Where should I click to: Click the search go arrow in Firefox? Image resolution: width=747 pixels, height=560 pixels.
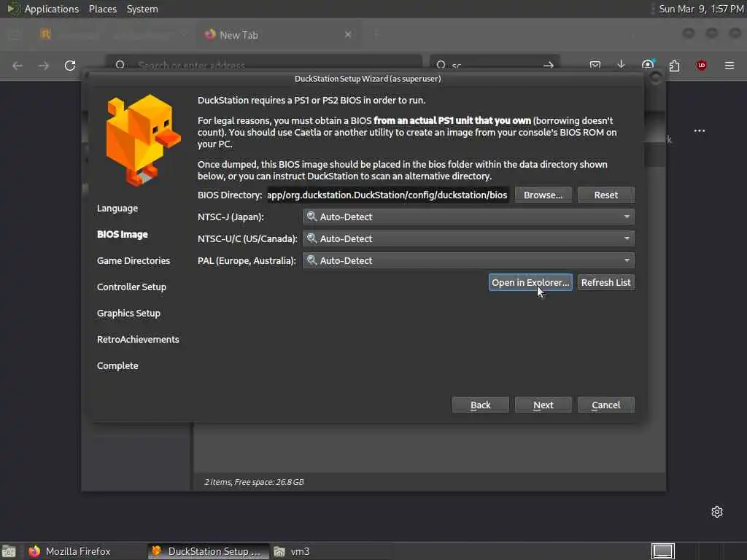(x=549, y=65)
